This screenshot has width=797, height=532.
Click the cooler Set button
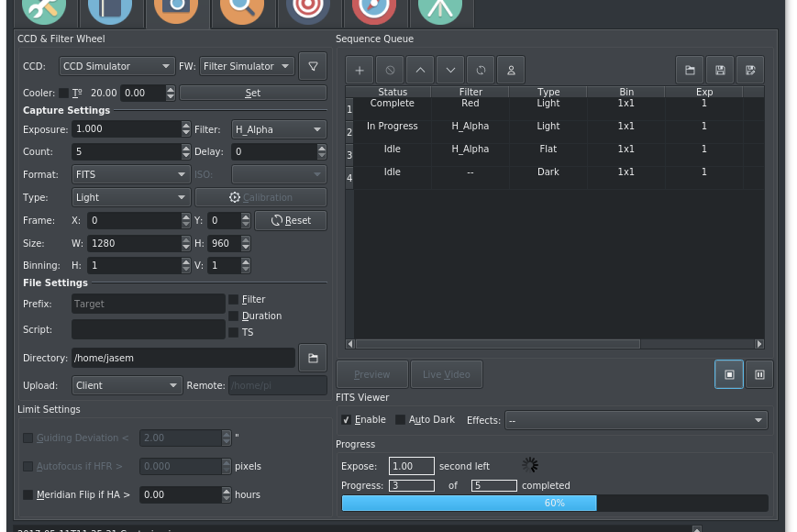(253, 93)
